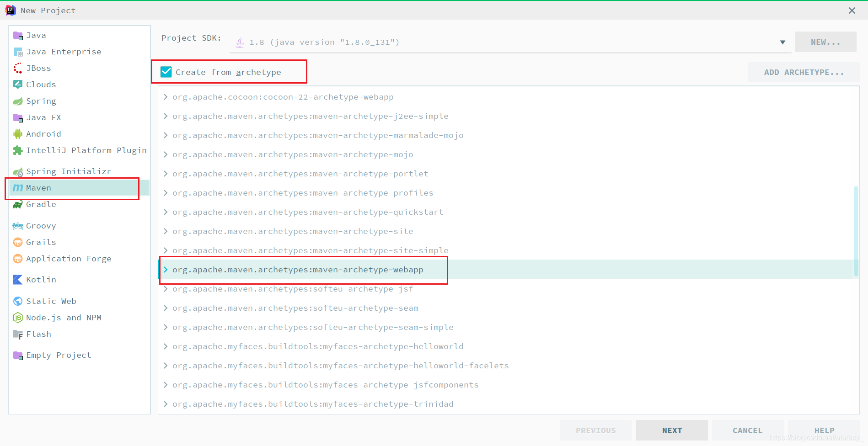Click the Kotlin logo icon
This screenshot has height=446, width=868.
[x=18, y=280]
